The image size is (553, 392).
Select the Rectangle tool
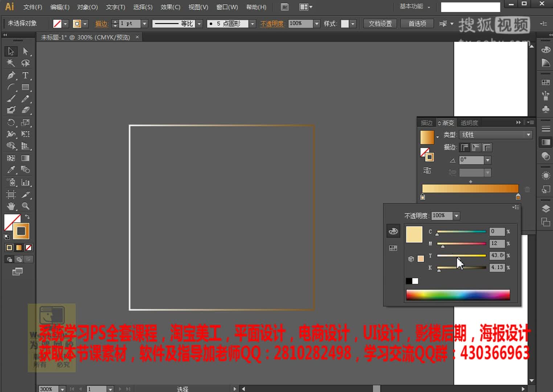[25, 87]
